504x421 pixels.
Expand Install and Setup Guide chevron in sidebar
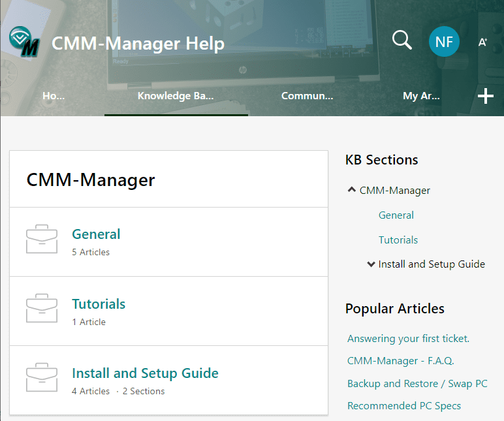pos(371,264)
